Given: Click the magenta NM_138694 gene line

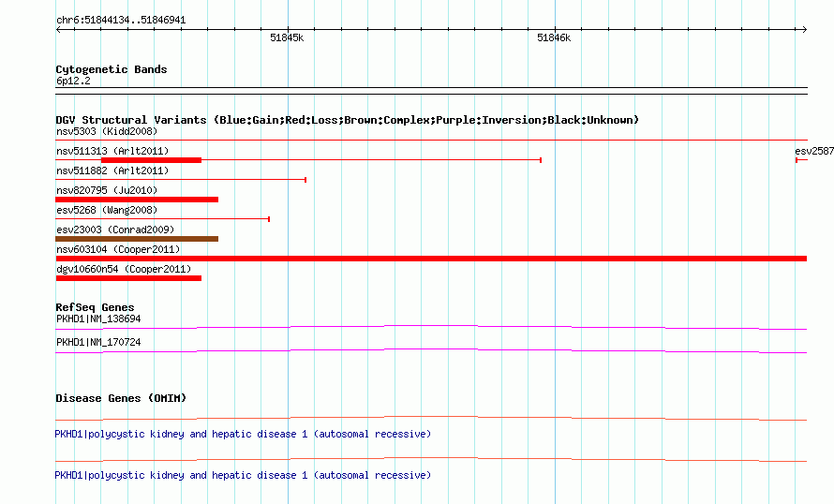Looking at the screenshot, I should [x=431, y=328].
